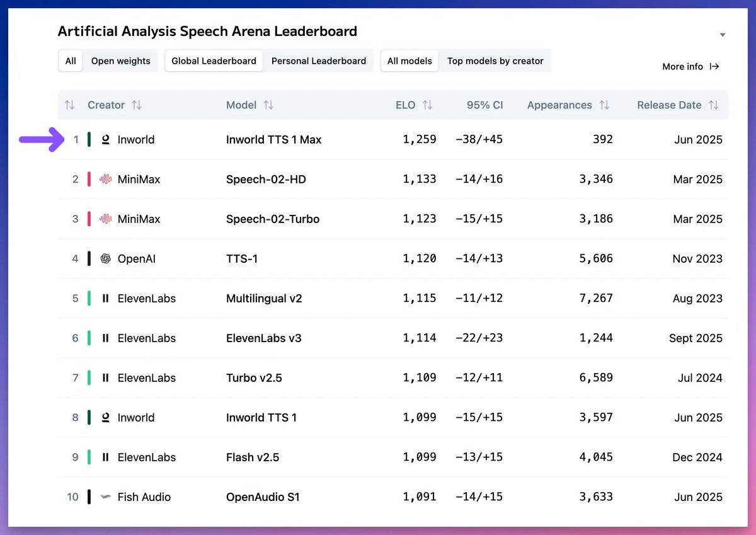Switch to Personal Leaderboard view
This screenshot has width=756, height=535.
[x=319, y=61]
